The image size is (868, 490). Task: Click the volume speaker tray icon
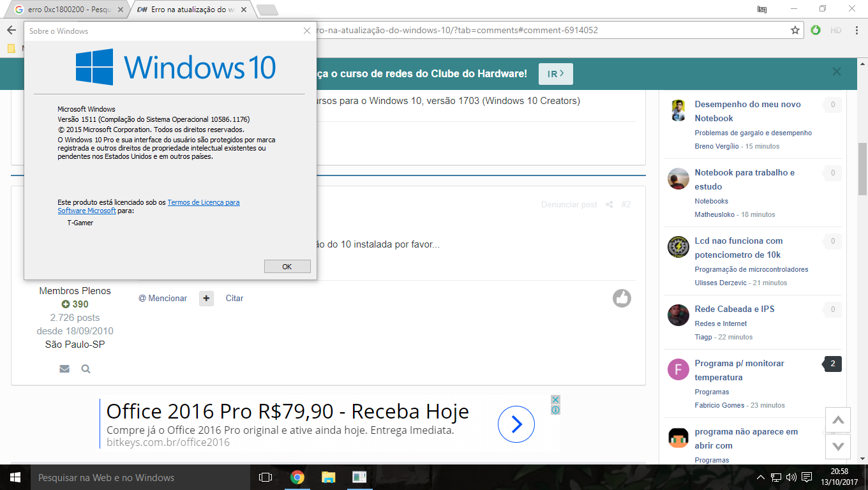pyautogui.click(x=791, y=477)
